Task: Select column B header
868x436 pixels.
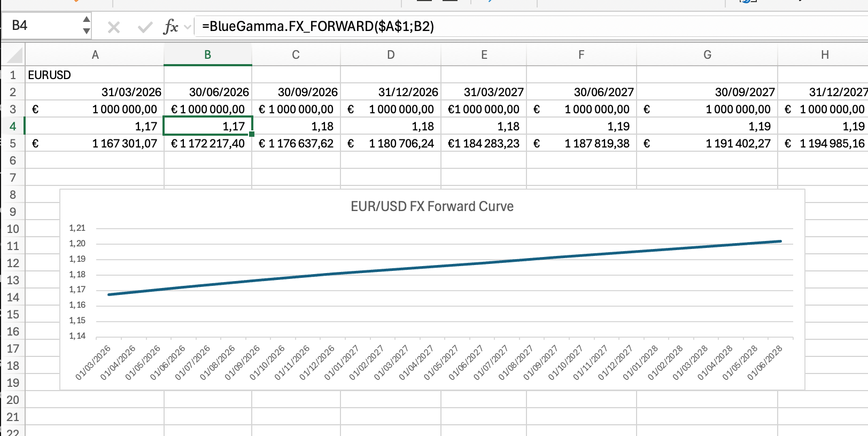Action: [207, 55]
